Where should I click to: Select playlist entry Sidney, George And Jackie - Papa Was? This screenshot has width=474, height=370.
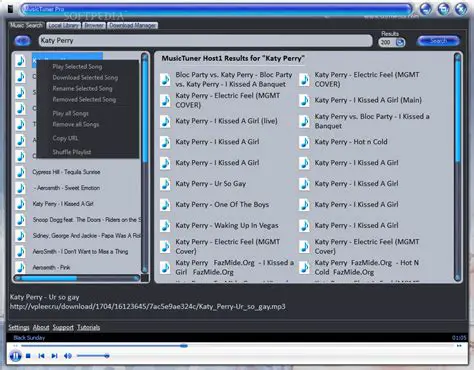click(x=87, y=236)
